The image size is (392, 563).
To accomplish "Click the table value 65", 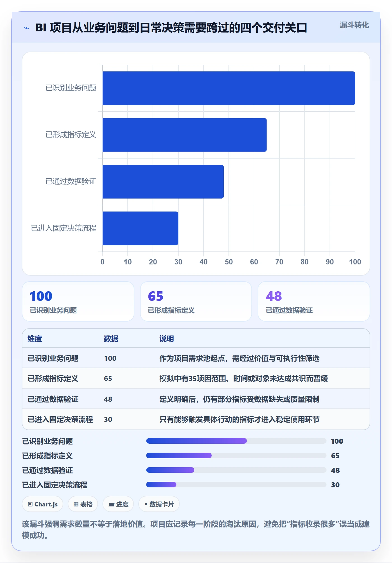I will tap(108, 378).
